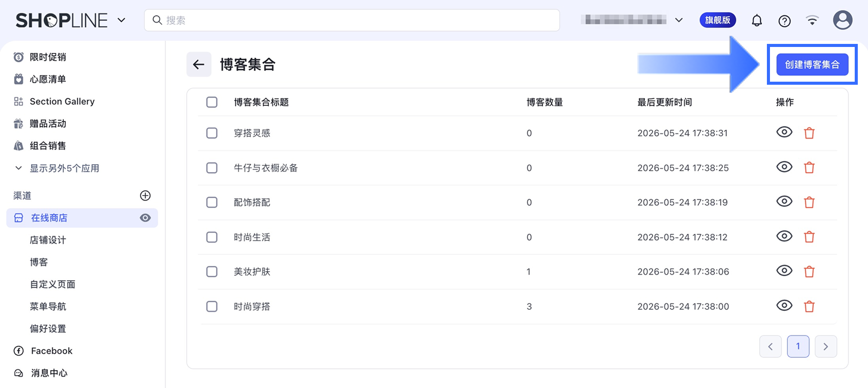Click the wifi status icon in header

[x=812, y=20]
